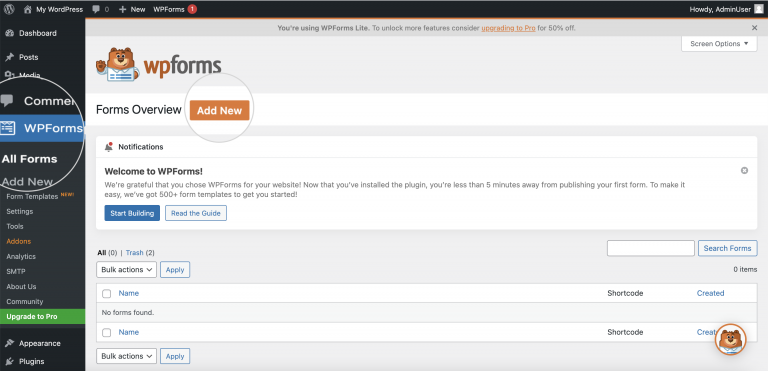768x371 pixels.
Task: Tick the select-all checkbox in table header
Action: coord(106,294)
